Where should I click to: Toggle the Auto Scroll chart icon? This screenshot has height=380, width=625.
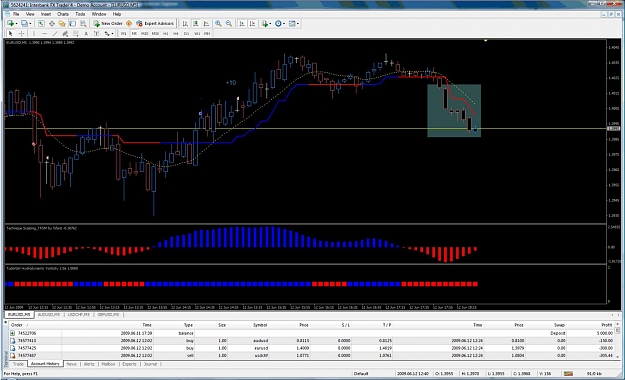[x=242, y=24]
